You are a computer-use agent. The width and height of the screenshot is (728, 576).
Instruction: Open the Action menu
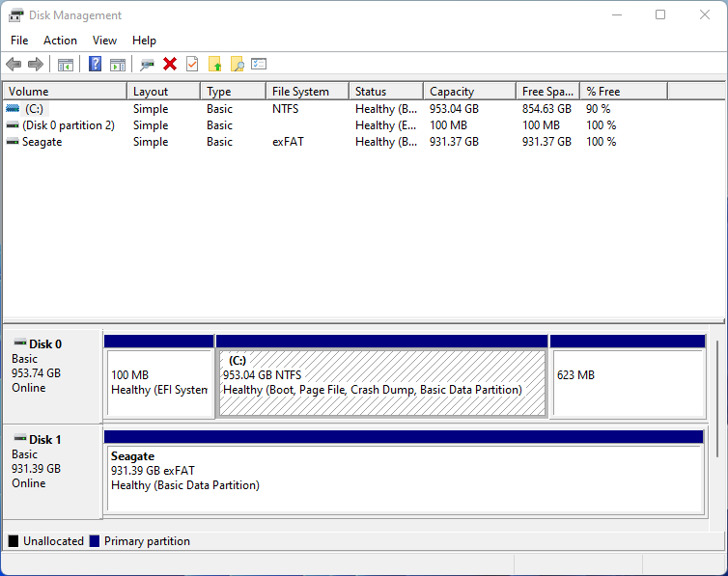click(x=61, y=41)
